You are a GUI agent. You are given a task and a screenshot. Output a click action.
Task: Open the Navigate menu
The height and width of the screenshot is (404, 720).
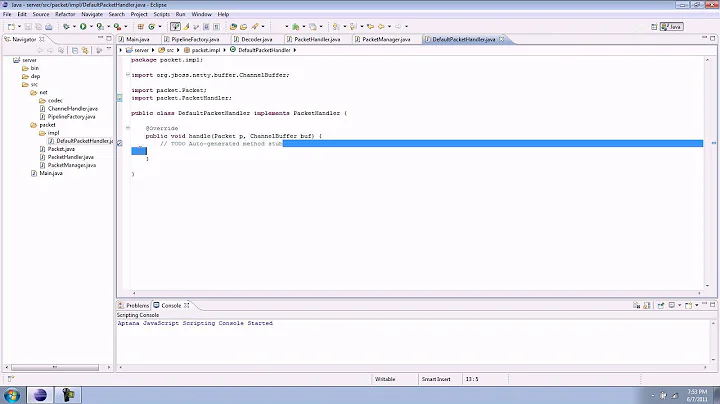91,14
